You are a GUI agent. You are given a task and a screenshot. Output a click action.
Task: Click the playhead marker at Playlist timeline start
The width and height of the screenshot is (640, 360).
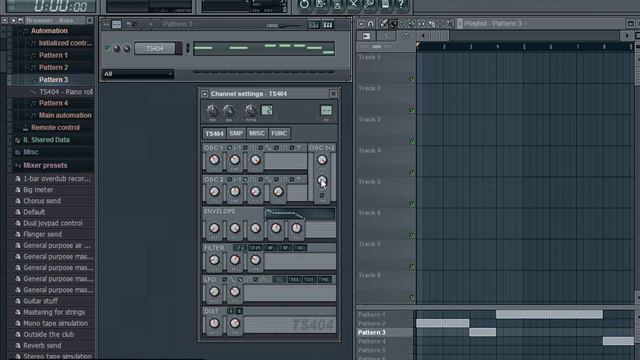(x=418, y=45)
